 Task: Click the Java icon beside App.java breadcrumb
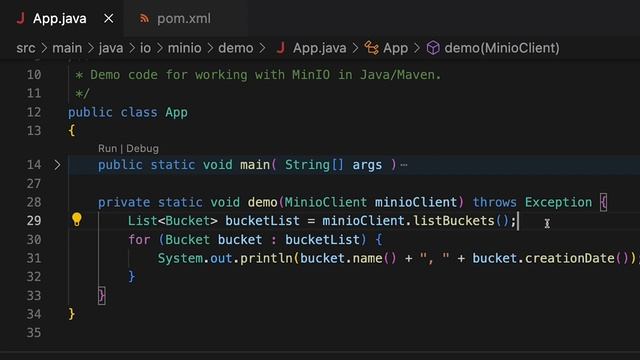pyautogui.click(x=280, y=48)
